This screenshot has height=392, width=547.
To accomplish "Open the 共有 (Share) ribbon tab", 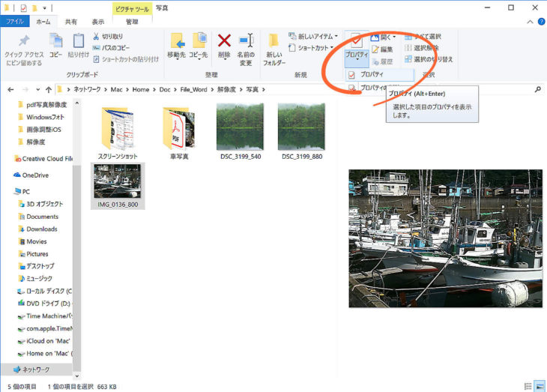I will [70, 22].
